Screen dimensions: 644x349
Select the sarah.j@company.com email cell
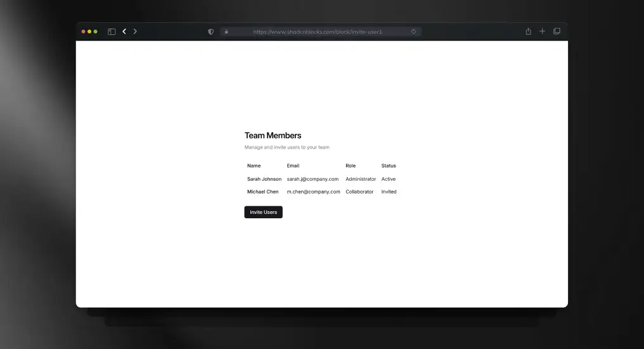point(312,179)
